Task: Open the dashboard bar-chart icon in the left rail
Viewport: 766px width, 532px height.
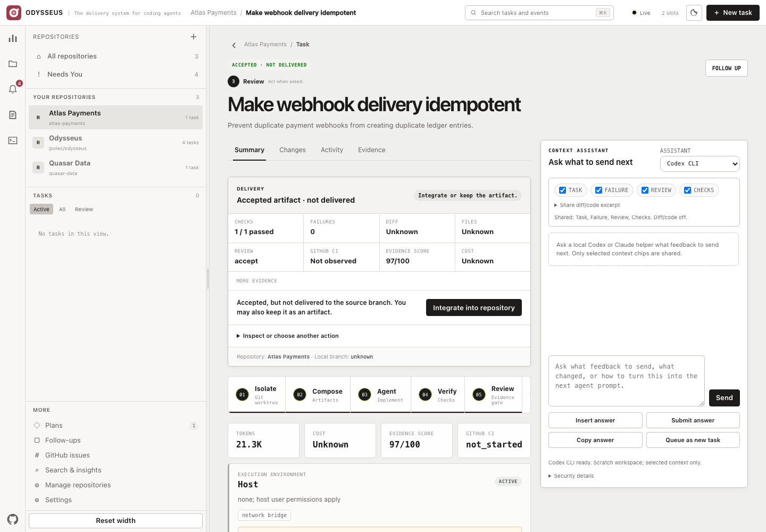Action: pyautogui.click(x=13, y=38)
